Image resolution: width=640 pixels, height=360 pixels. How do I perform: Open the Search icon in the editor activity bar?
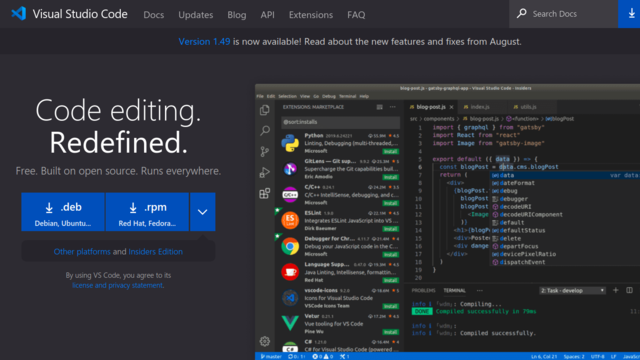tap(264, 131)
